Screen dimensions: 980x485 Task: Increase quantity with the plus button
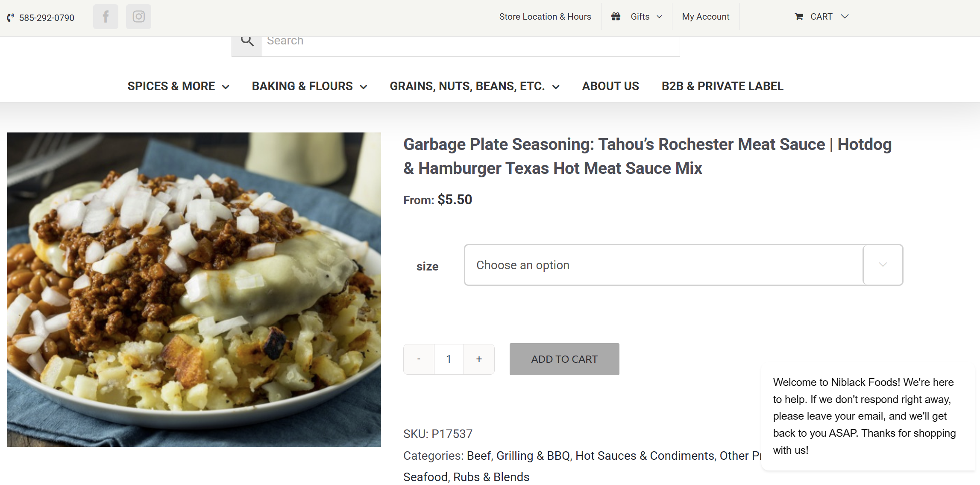pos(479,359)
